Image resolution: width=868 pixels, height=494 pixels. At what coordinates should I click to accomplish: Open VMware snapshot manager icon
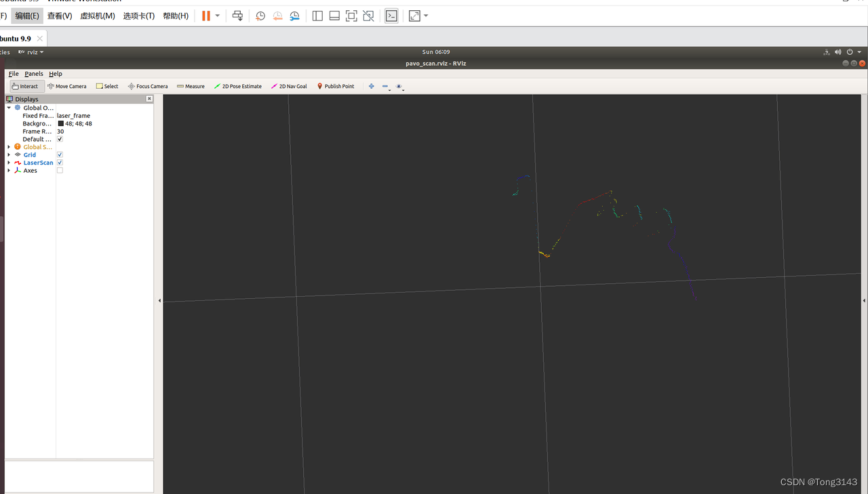pyautogui.click(x=294, y=16)
